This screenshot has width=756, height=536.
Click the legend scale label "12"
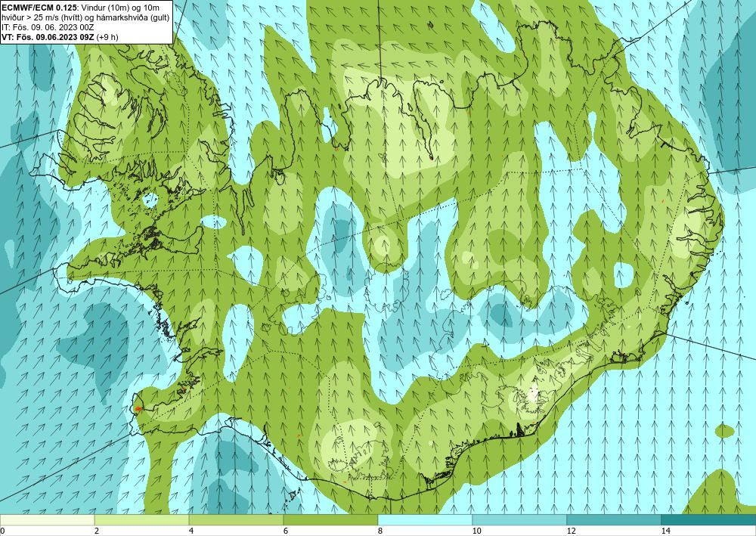pyautogui.click(x=571, y=531)
